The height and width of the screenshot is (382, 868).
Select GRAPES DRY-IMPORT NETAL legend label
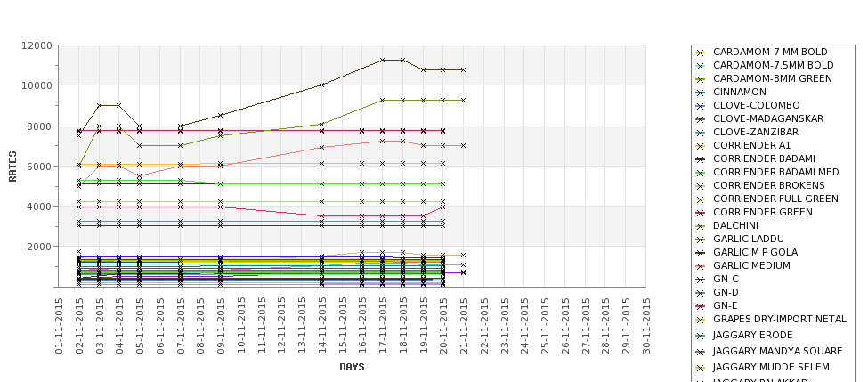click(x=780, y=319)
